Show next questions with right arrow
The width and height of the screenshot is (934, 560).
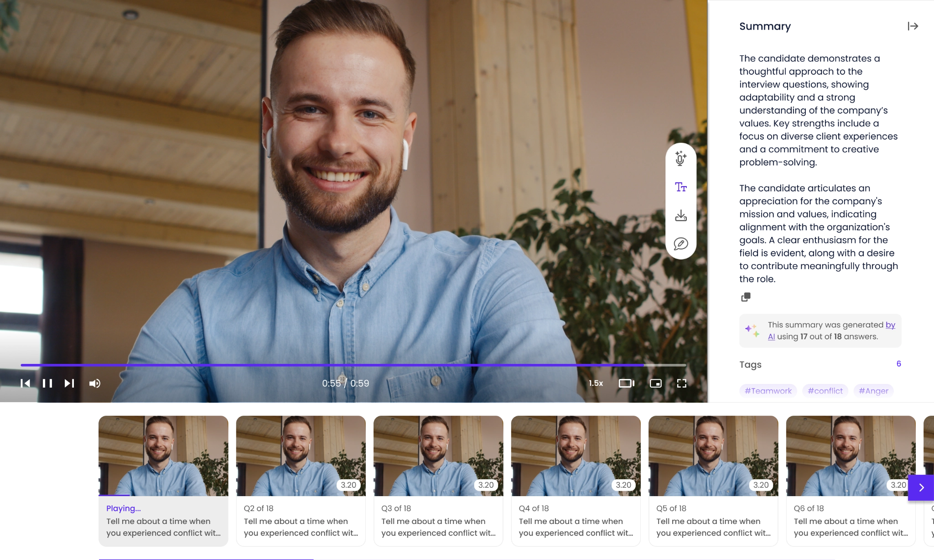(x=921, y=487)
